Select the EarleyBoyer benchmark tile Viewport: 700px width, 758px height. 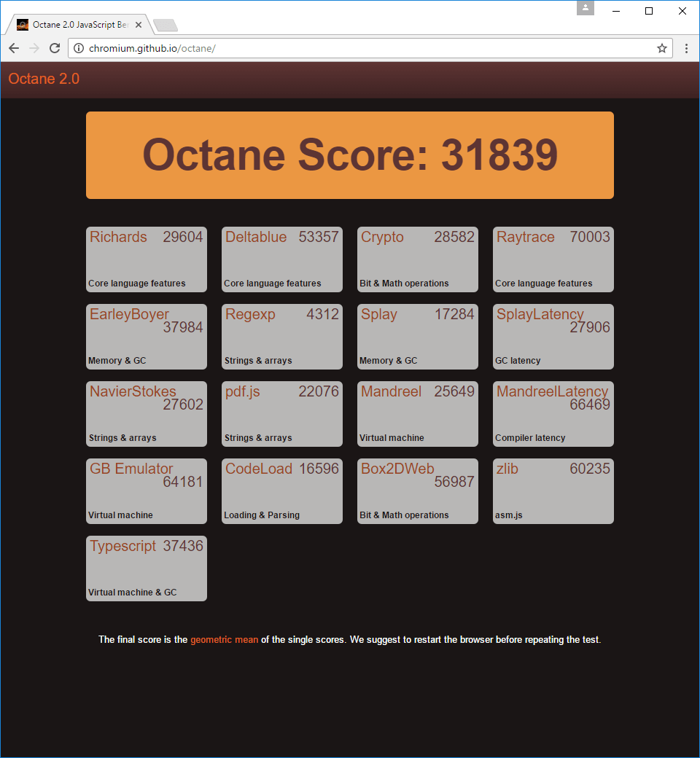[147, 337]
